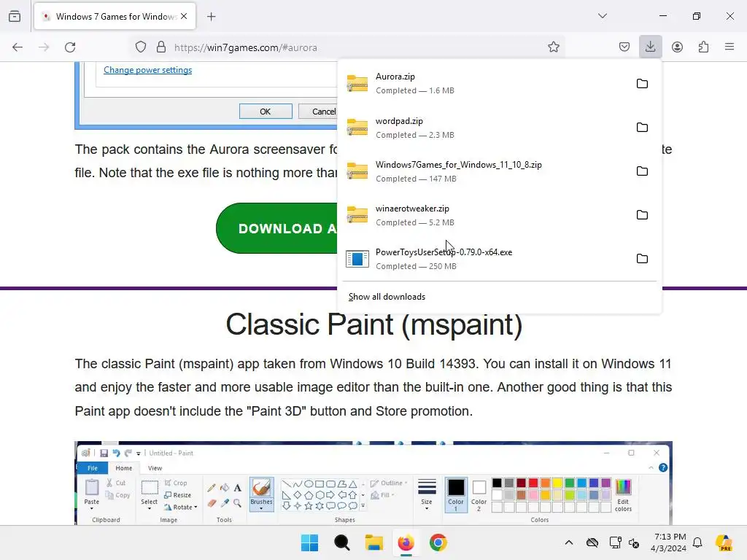747x560 pixels.
Task: Open Firefox account menu
Action: [x=677, y=47]
